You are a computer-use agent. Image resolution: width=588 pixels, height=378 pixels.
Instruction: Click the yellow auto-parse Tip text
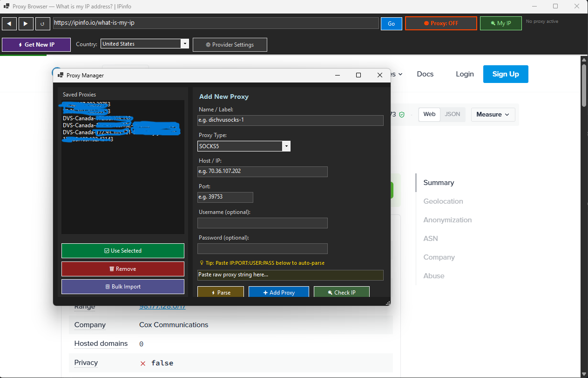click(262, 263)
